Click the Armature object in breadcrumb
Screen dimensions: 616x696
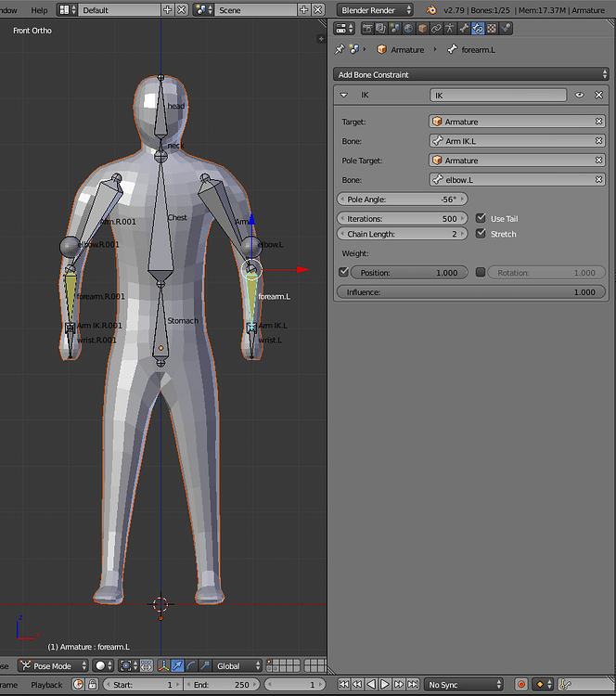pos(401,50)
